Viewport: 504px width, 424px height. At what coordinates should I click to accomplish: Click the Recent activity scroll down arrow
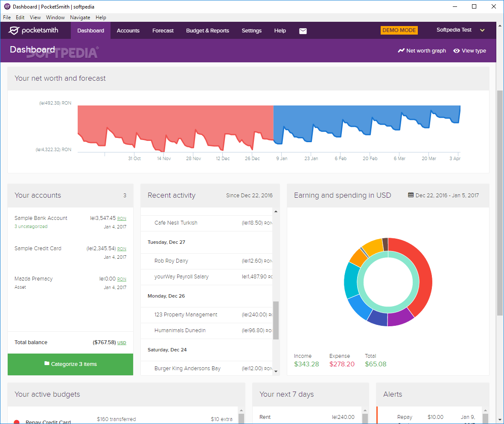[276, 371]
